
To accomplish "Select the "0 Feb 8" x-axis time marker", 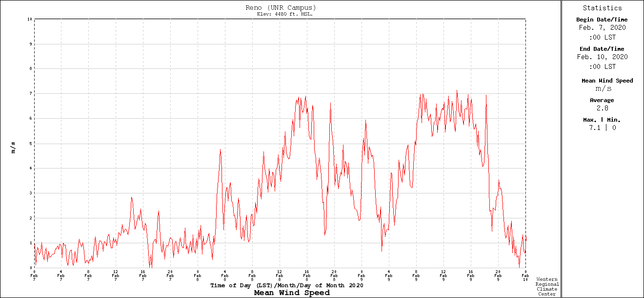I will (198, 275).
